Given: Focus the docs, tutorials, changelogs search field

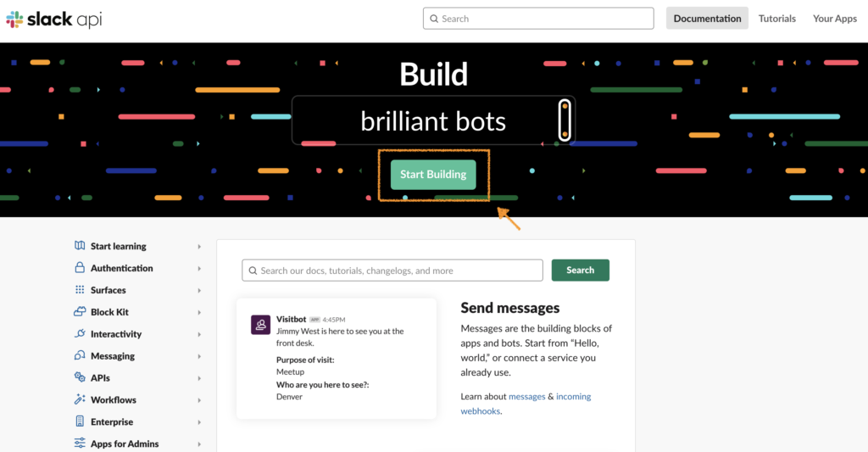Looking at the screenshot, I should [x=392, y=271].
